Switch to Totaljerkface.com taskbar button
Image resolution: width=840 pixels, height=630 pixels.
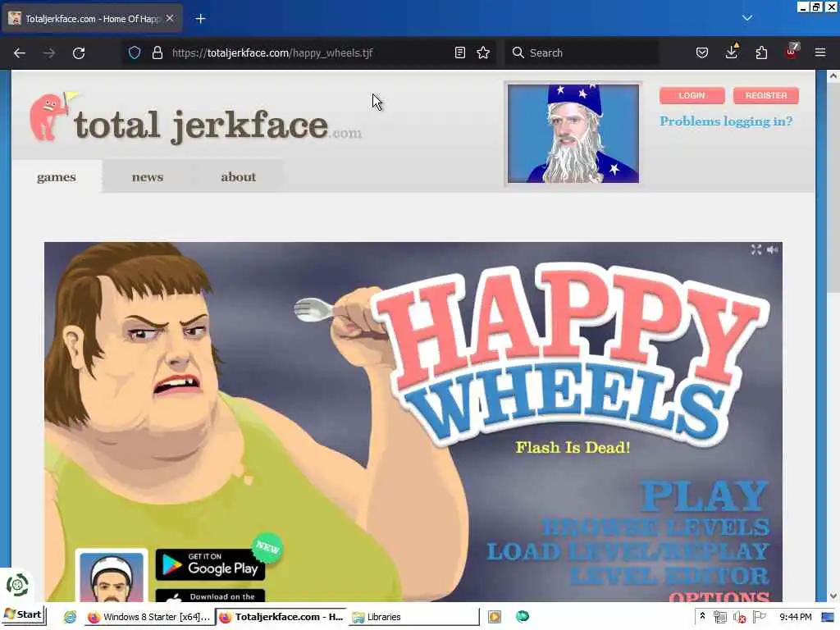[x=281, y=617]
